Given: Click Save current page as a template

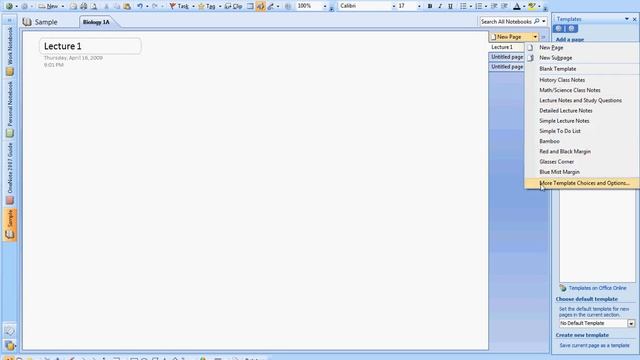Looking at the screenshot, I should [x=594, y=346].
